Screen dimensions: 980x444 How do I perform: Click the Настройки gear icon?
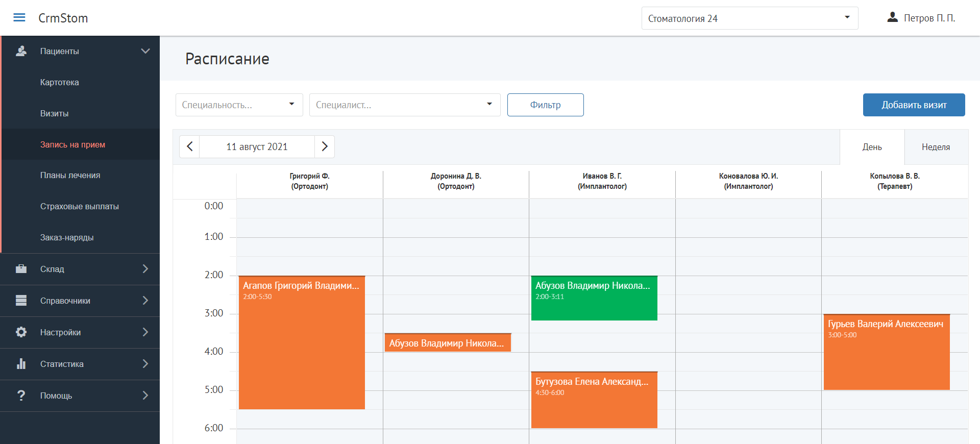21,332
